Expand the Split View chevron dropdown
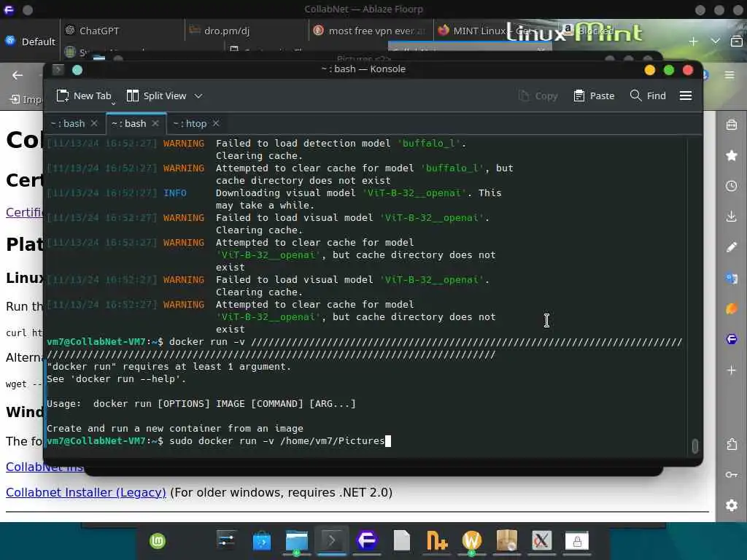This screenshot has width=747, height=560. coord(198,96)
